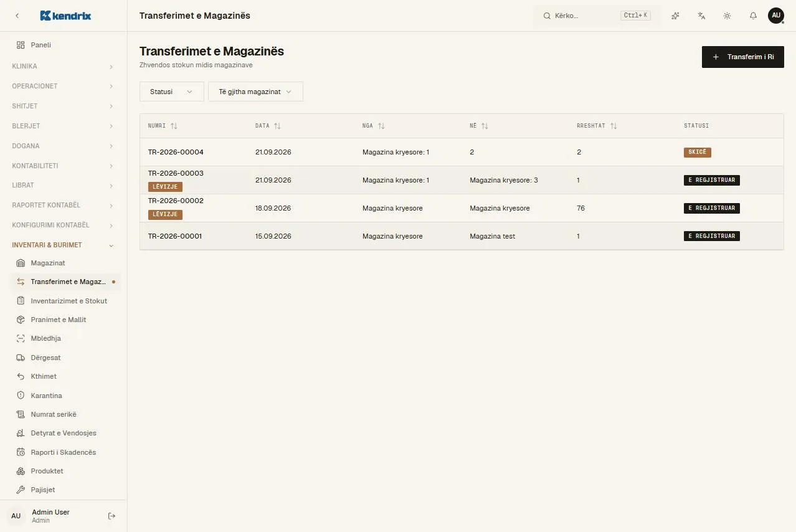Click Skicë status badge
The image size is (796, 532).
(x=697, y=152)
